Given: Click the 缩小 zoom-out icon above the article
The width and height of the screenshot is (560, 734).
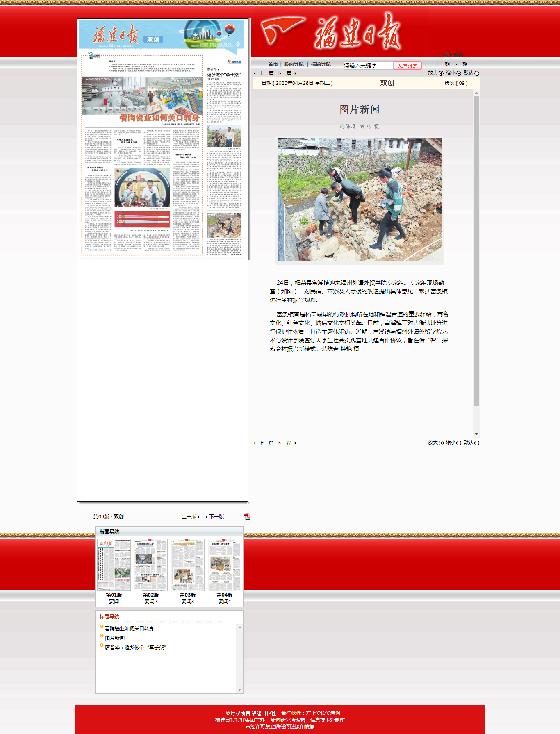Looking at the screenshot, I should click(x=459, y=73).
